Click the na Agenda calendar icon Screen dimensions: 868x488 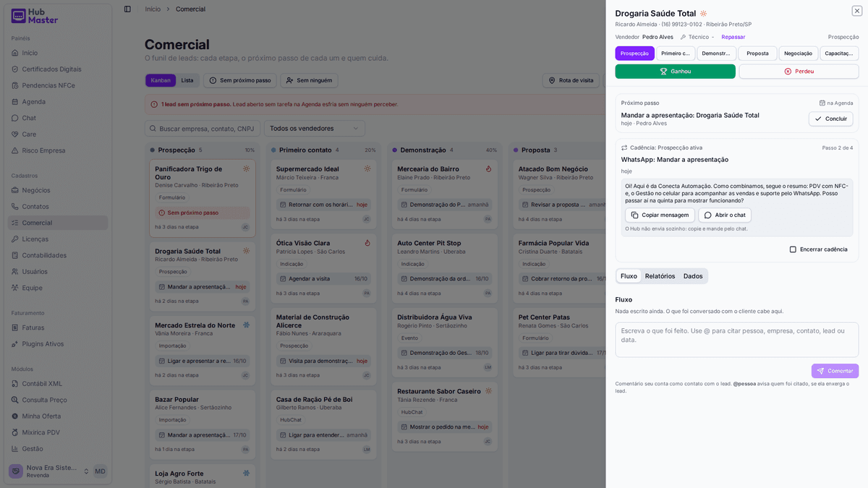[822, 103]
